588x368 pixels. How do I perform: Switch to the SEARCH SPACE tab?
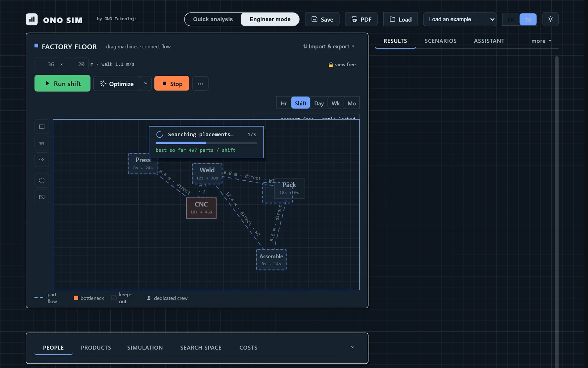point(201,347)
